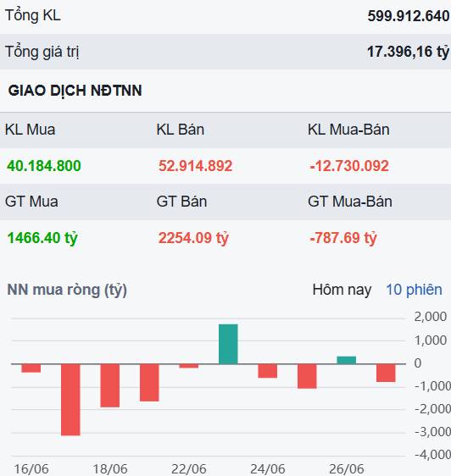Click the Tổng giá trị label
This screenshot has width=451, height=476.
42,52
